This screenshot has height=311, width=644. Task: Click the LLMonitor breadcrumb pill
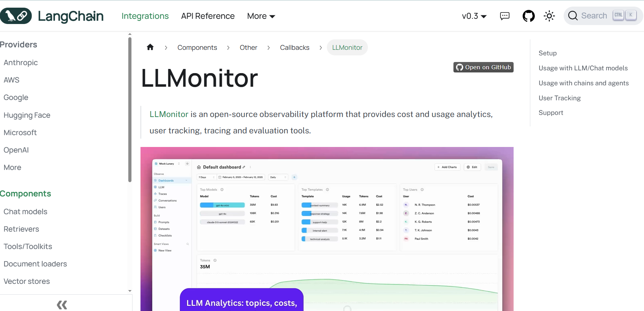pyautogui.click(x=347, y=47)
